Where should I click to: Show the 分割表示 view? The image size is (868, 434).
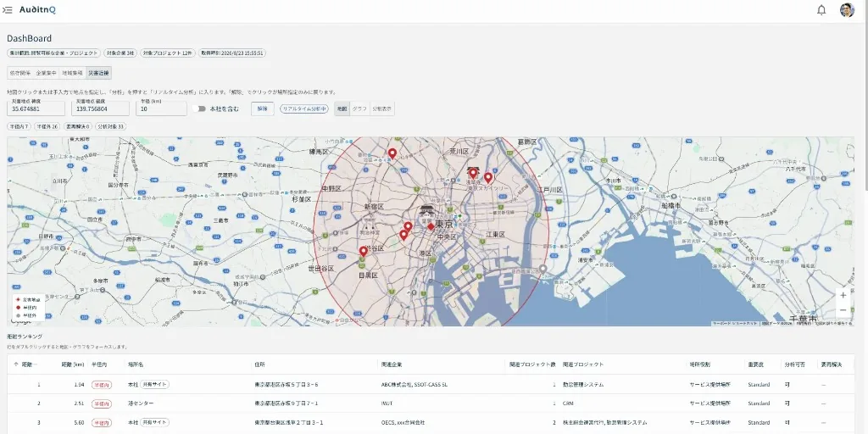[x=382, y=109]
